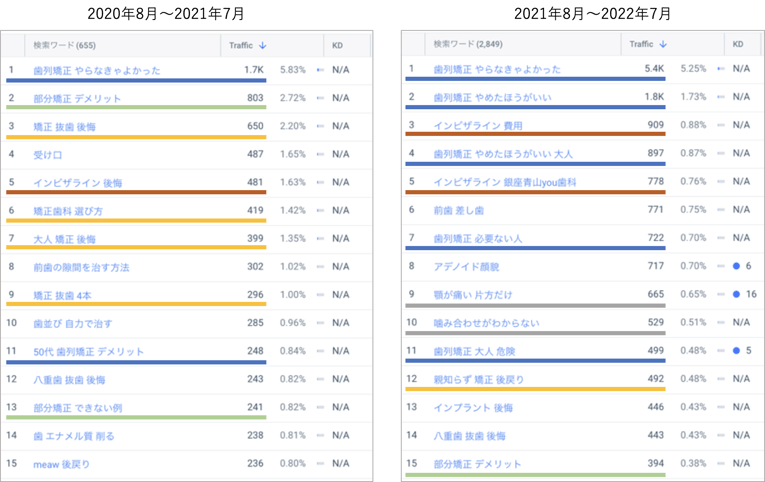765x482 pixels.
Task: Click Traffic sort arrow in 2020–2021 table
Action: click(262, 45)
